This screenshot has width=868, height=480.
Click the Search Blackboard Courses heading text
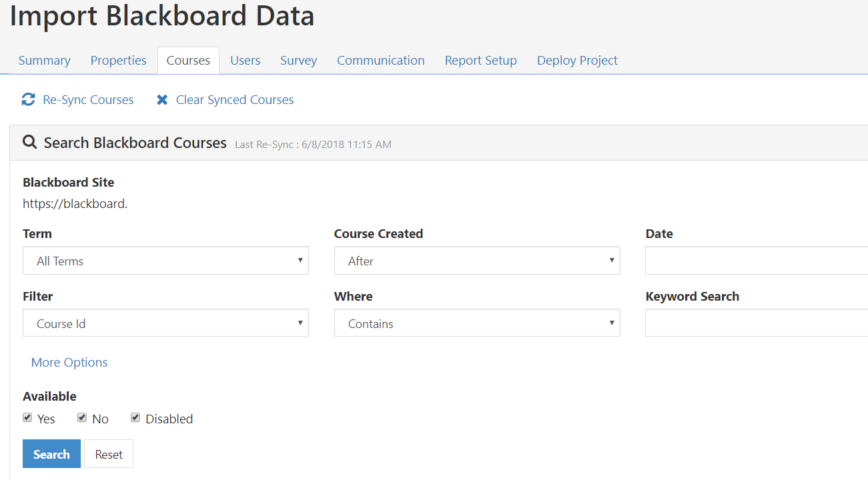(x=135, y=143)
